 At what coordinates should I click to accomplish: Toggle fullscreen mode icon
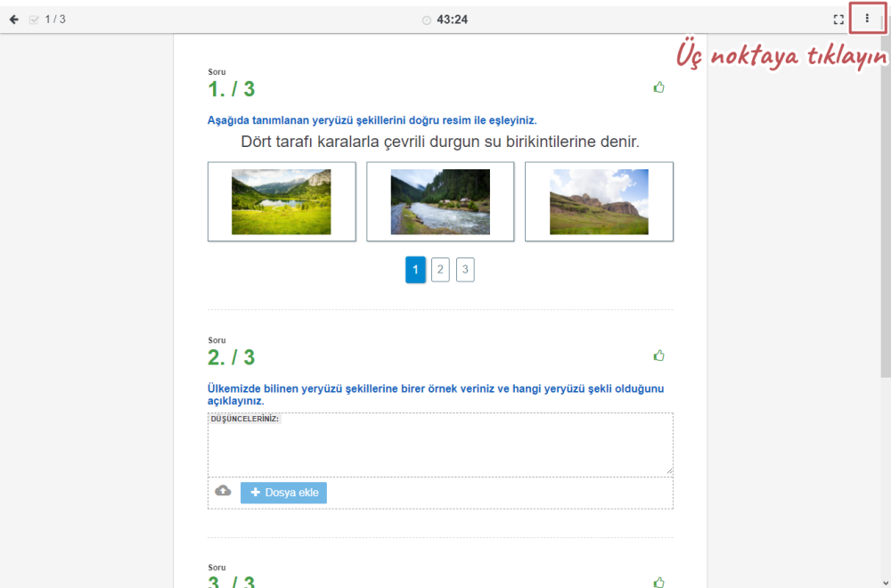click(x=838, y=20)
